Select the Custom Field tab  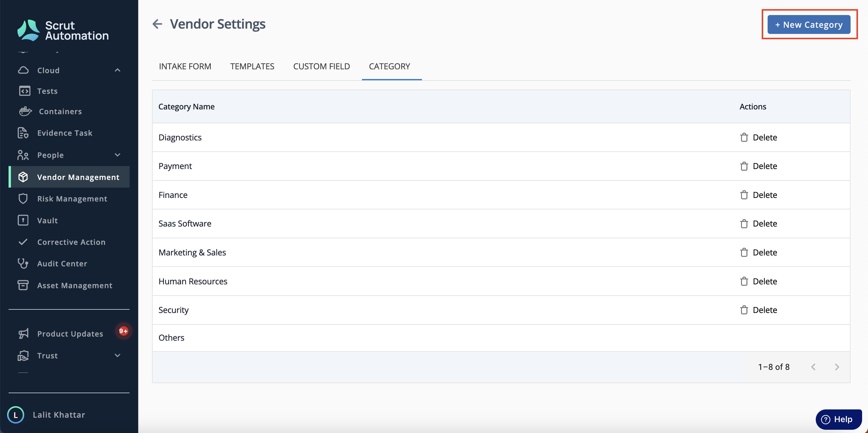322,66
